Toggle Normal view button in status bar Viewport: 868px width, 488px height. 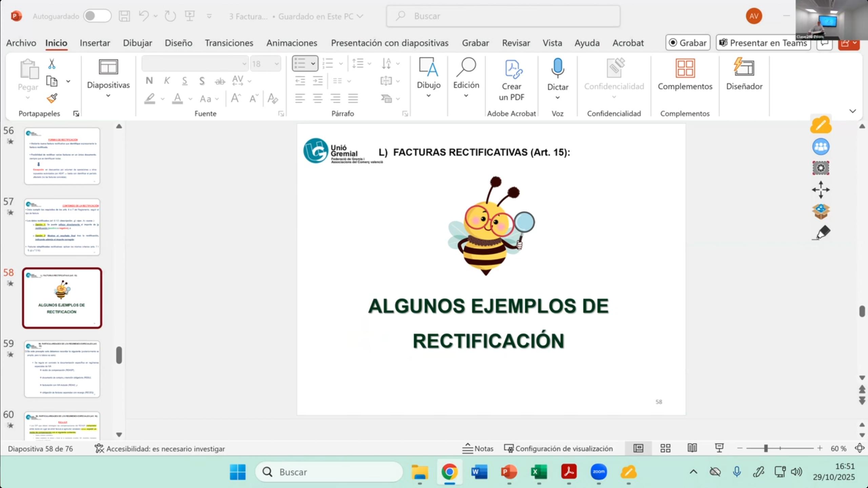point(638,448)
